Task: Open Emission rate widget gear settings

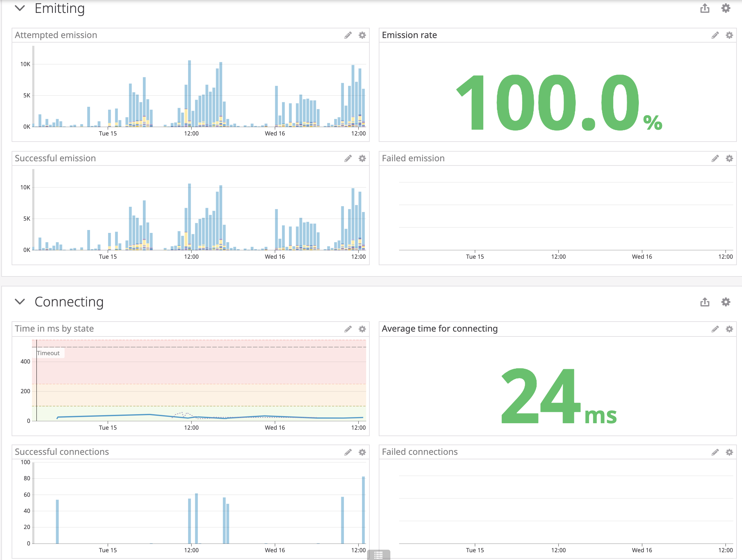Action: coord(729,35)
